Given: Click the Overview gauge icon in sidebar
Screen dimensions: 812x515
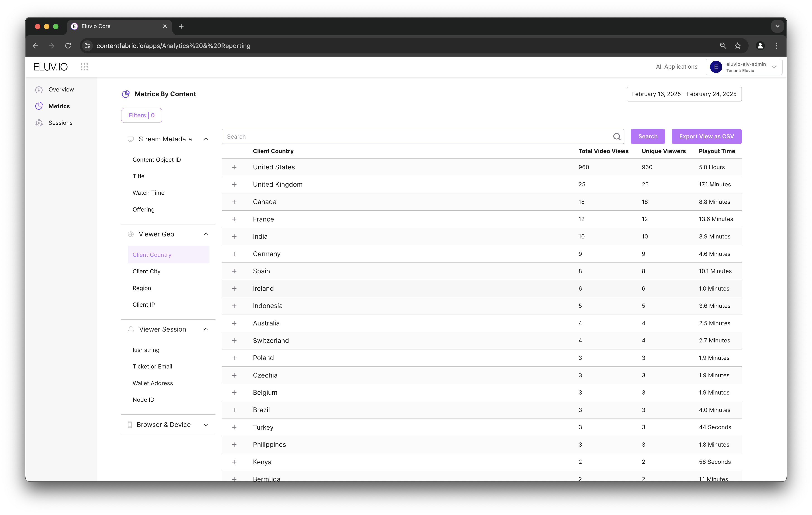Looking at the screenshot, I should pos(39,90).
